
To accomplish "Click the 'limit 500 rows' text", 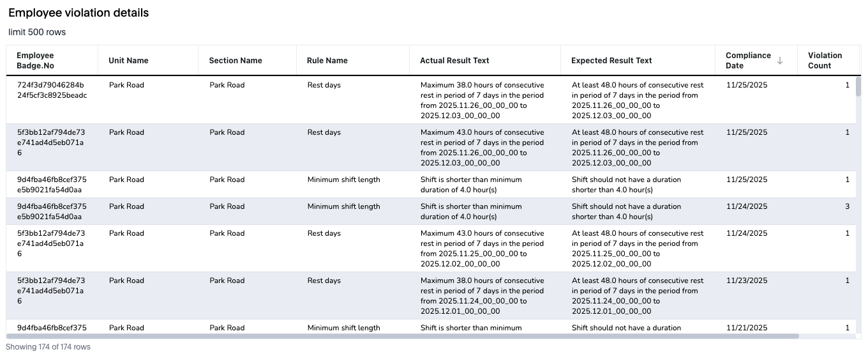I will [37, 32].
